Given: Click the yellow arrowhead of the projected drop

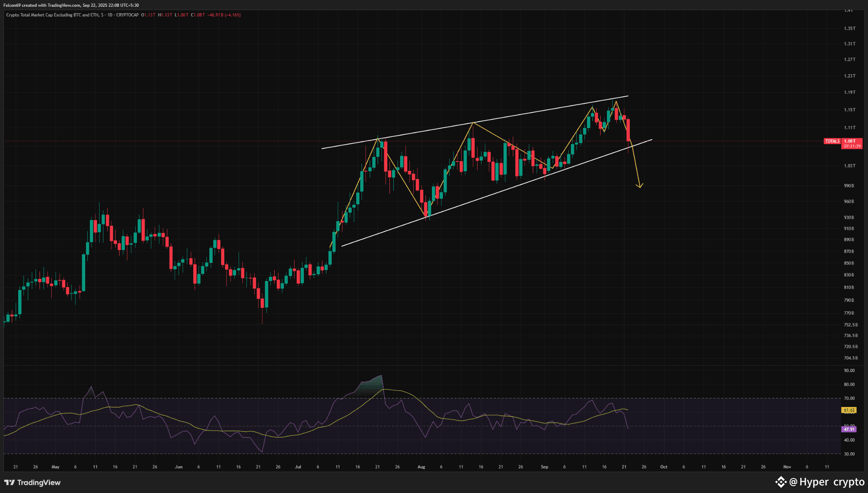Looking at the screenshot, I should [640, 186].
